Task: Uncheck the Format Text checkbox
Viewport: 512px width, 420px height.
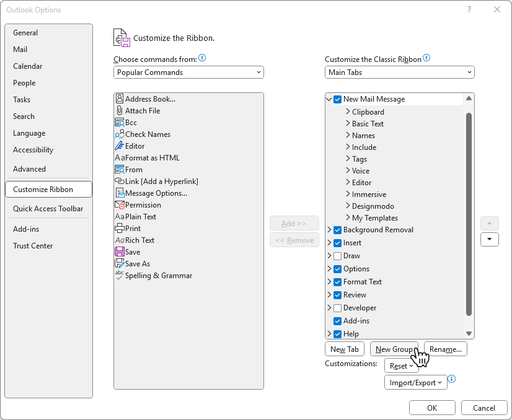Action: (x=338, y=282)
